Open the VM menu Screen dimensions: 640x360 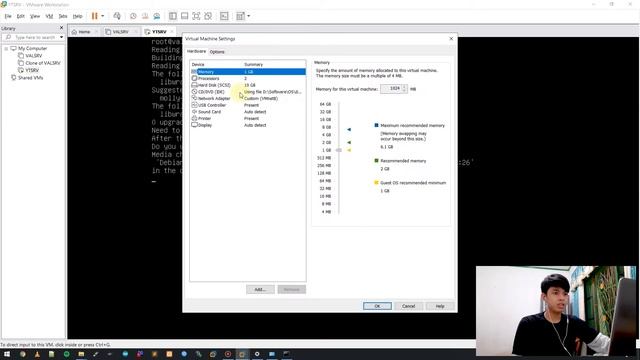click(49, 16)
